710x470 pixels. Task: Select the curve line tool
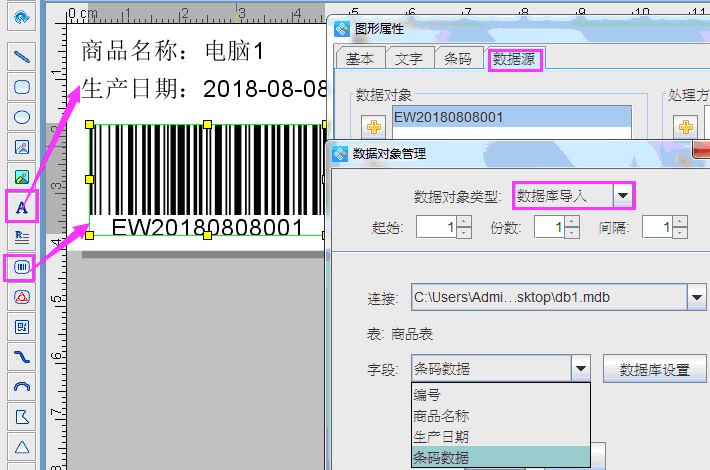[x=21, y=356]
